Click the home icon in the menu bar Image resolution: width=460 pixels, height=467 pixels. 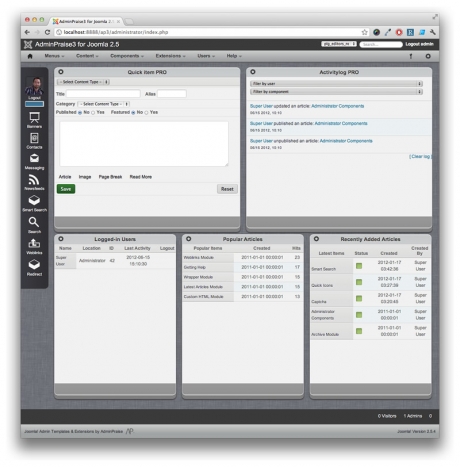30,56
